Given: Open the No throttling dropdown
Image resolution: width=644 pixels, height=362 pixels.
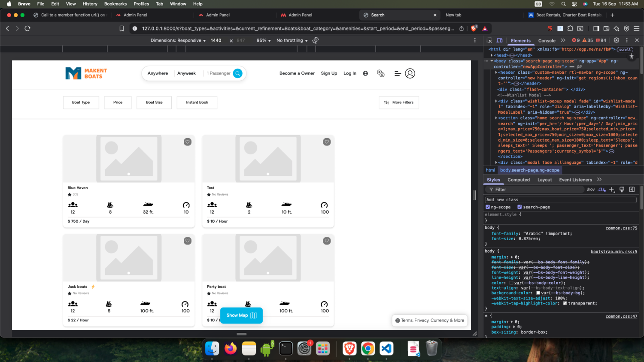Looking at the screenshot, I should pos(292,40).
